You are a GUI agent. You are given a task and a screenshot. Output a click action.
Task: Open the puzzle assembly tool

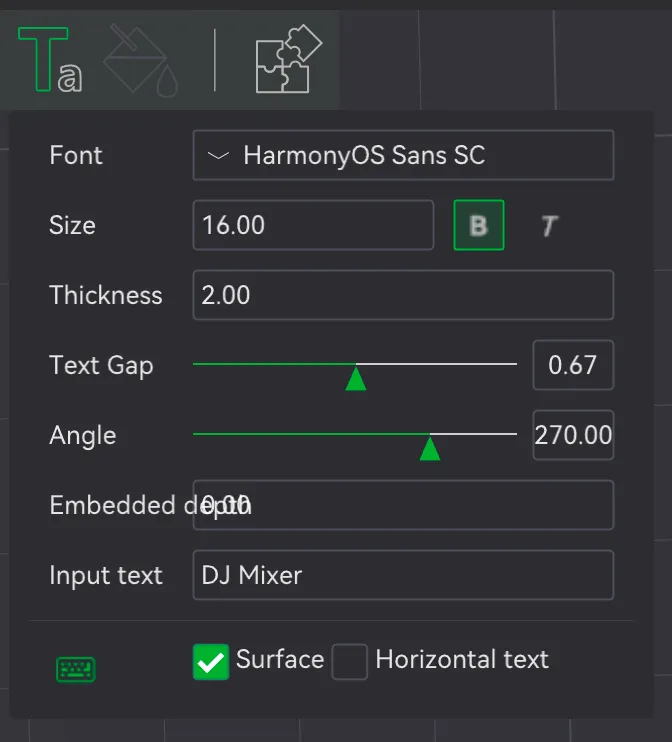pyautogui.click(x=289, y=59)
